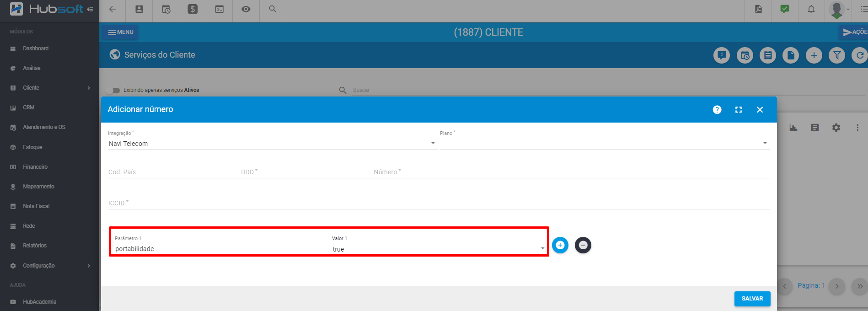Open the dollar sign financial icon

193,9
